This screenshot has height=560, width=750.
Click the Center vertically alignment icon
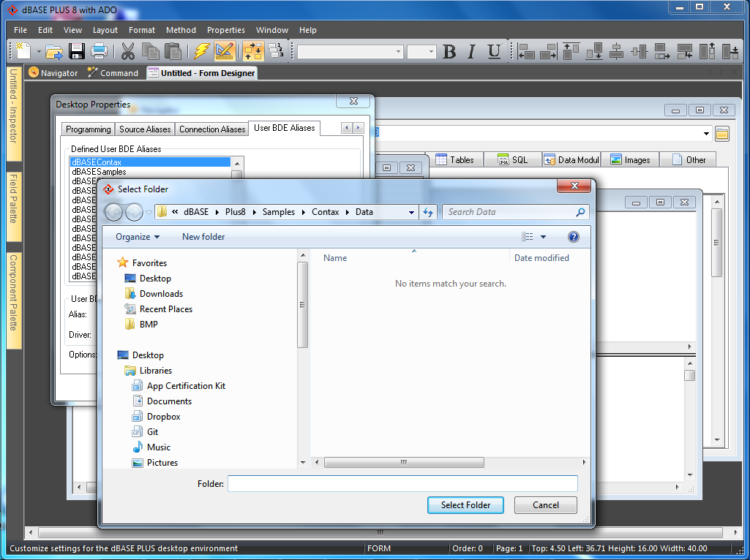(639, 51)
